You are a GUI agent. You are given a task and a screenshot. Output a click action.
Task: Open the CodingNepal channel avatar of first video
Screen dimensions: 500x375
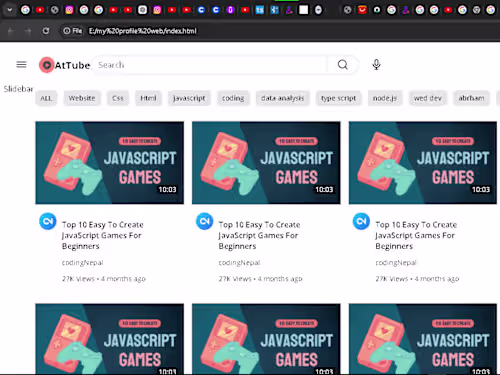(48, 222)
